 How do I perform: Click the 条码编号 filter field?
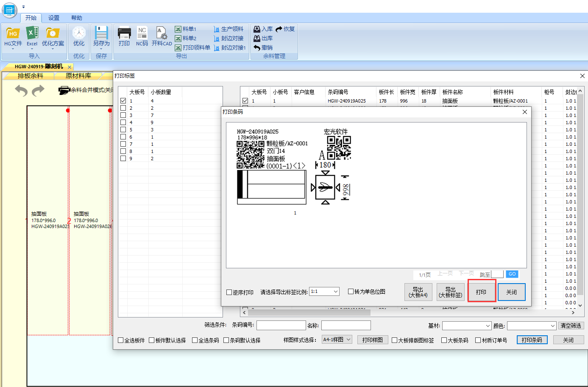tap(281, 325)
